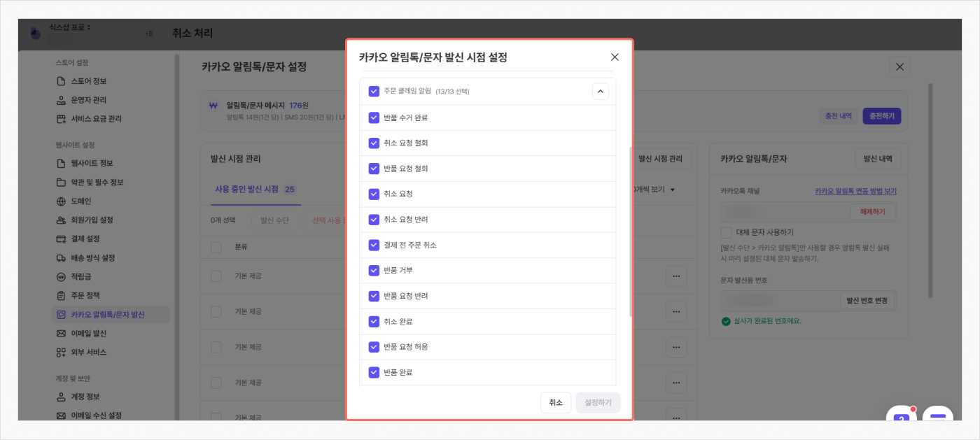This screenshot has height=440, width=980.
Task: Click the dialog's vertical scrollbar
Action: pyautogui.click(x=631, y=231)
